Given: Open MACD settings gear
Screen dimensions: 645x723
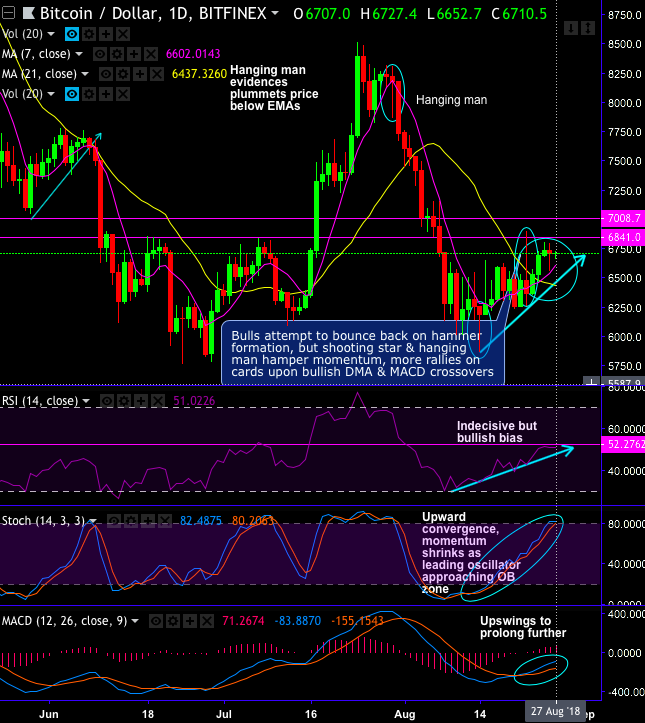Looking at the screenshot, I should [x=173, y=621].
